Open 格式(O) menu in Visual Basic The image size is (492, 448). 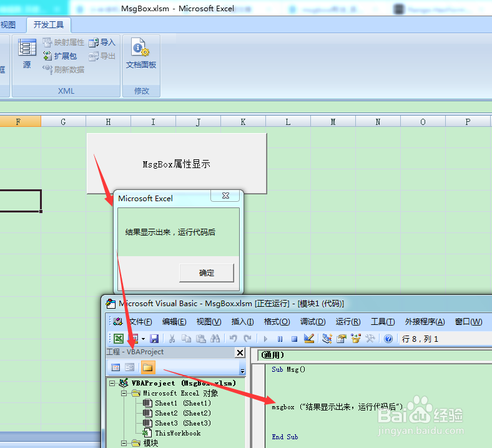point(277,322)
